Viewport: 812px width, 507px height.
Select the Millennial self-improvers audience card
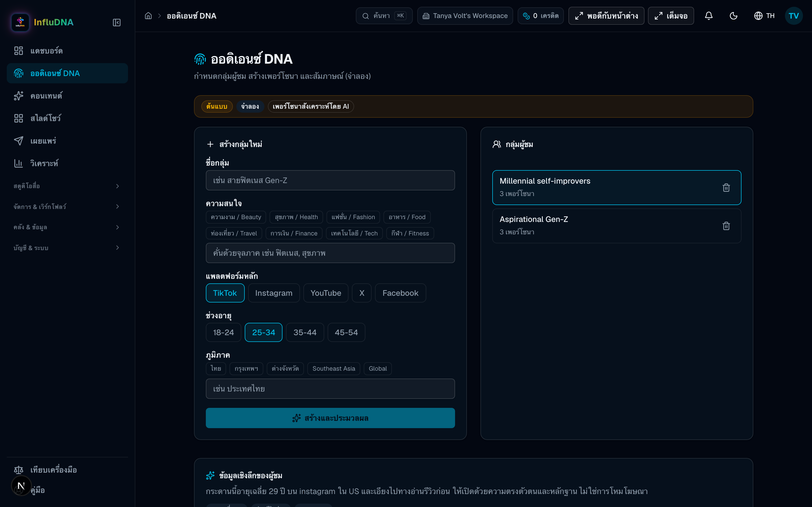click(x=616, y=187)
